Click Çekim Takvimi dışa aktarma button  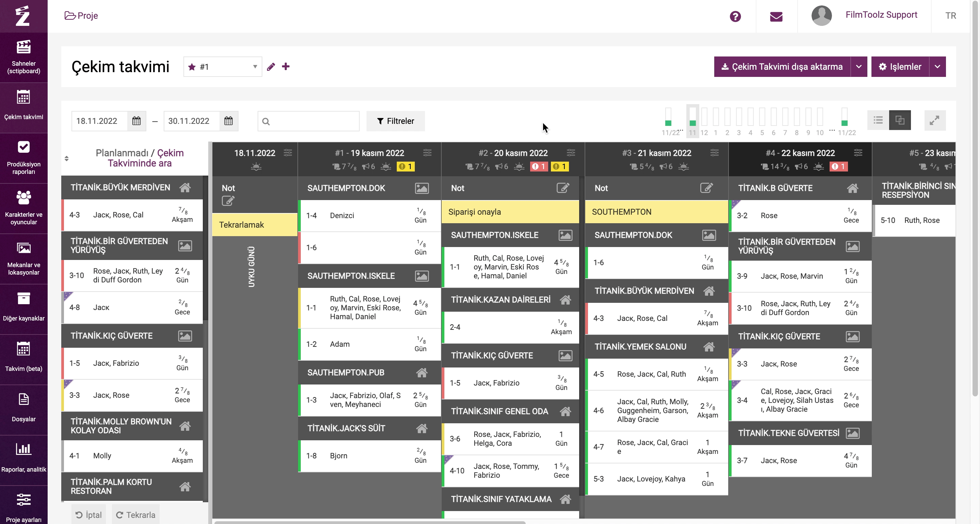pos(782,67)
